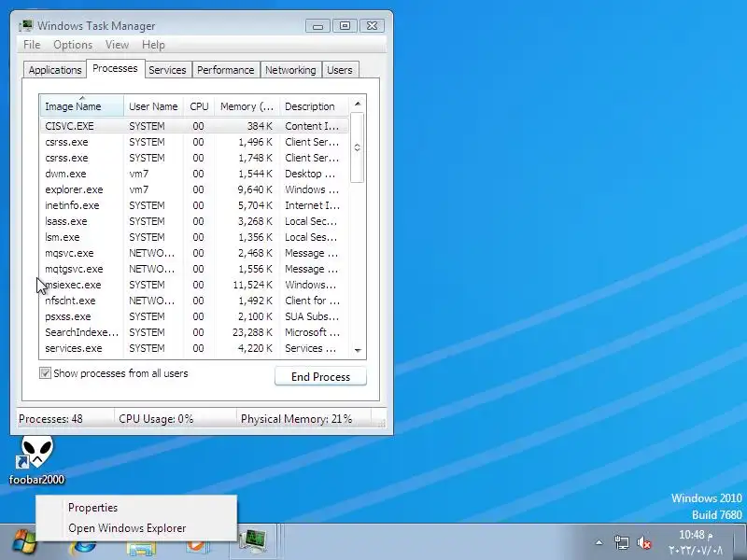Switch to the Services tab
The height and width of the screenshot is (560, 747).
point(167,70)
